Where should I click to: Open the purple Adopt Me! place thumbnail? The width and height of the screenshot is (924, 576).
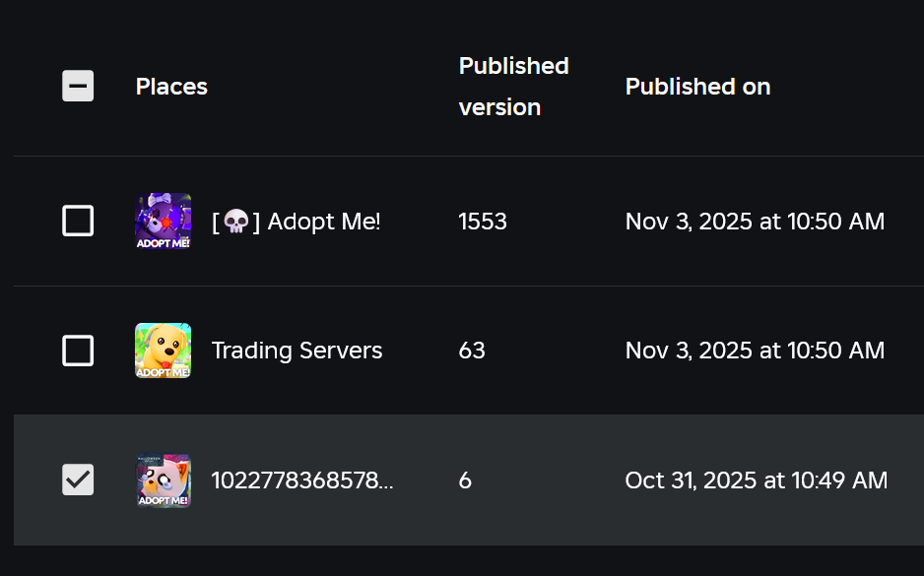click(164, 221)
